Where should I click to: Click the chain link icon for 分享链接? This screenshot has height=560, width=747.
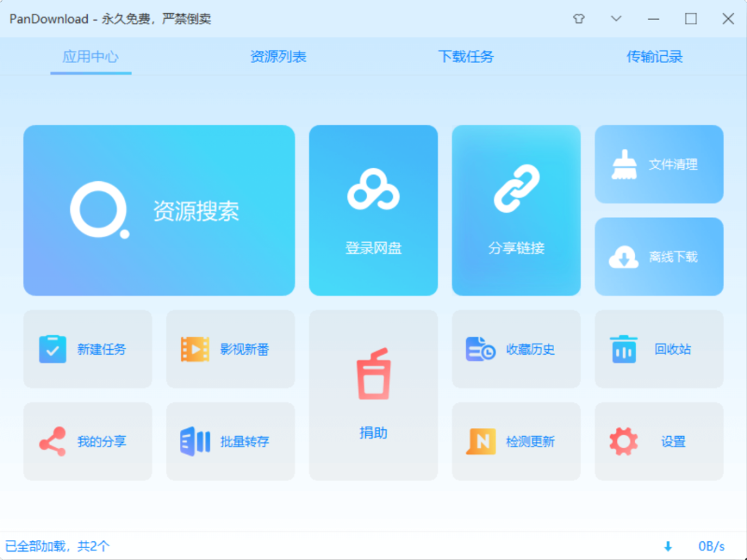coord(517,189)
